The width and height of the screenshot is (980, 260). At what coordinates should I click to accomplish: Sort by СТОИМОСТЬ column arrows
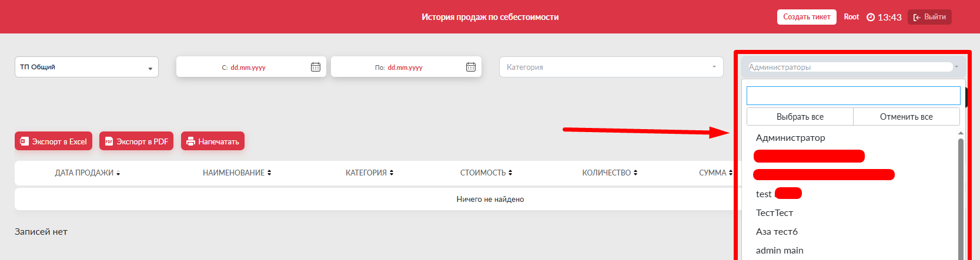(x=510, y=173)
